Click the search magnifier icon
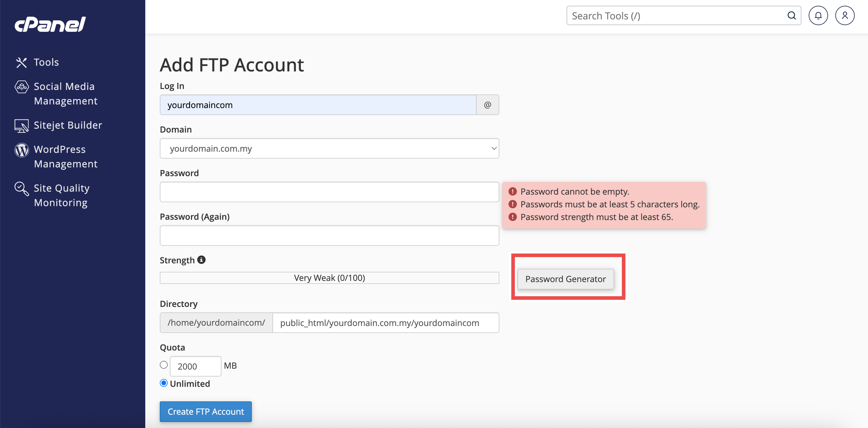The image size is (868, 428). tap(791, 15)
